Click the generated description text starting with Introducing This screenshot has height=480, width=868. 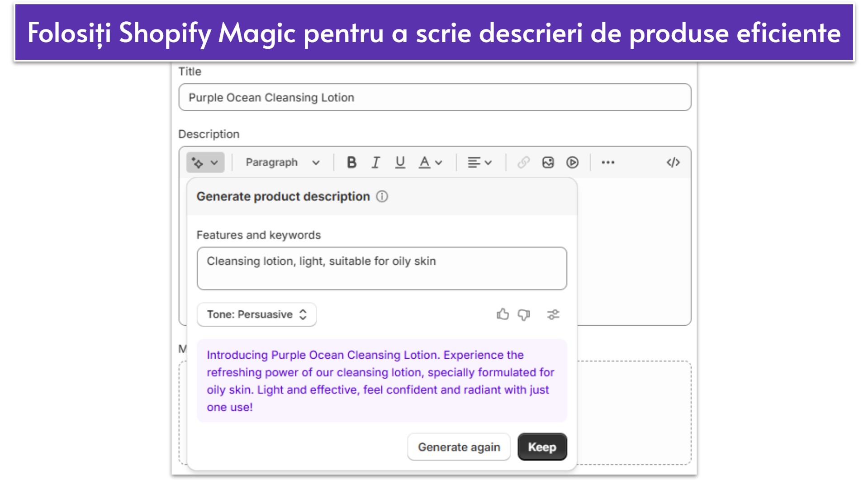[382, 380]
